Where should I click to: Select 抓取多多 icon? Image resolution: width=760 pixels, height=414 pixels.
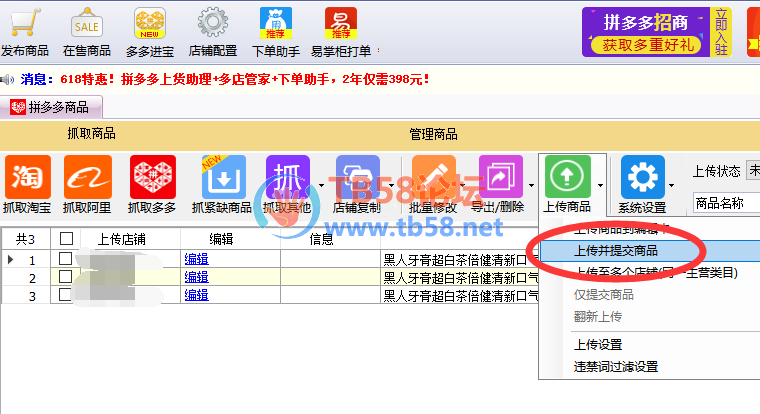152,178
